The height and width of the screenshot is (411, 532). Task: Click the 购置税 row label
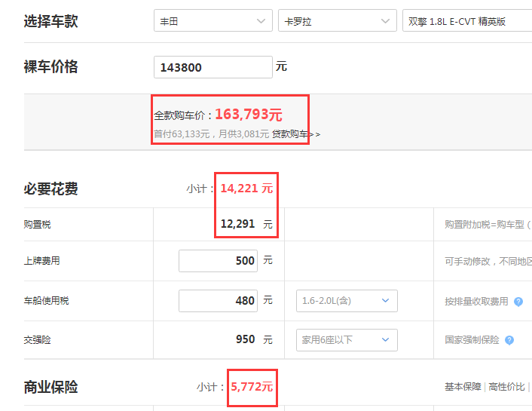click(x=38, y=224)
